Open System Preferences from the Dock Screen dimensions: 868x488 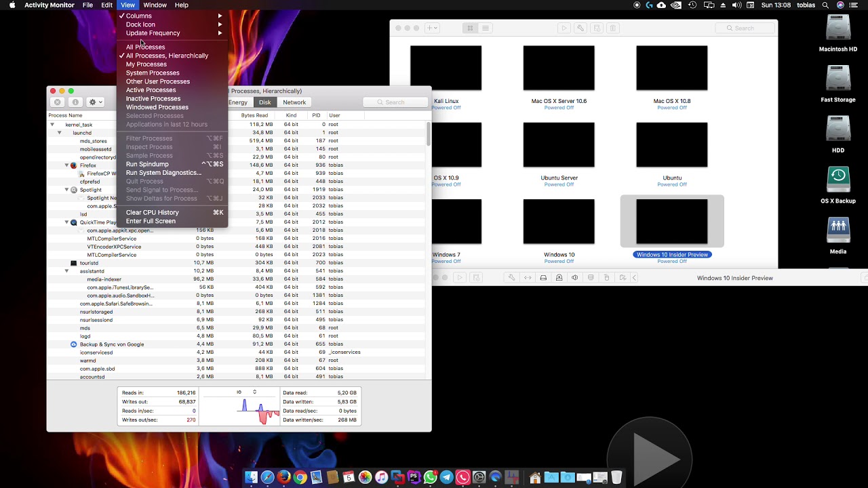(479, 478)
